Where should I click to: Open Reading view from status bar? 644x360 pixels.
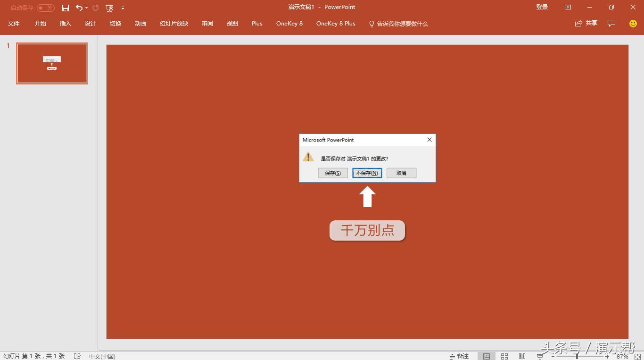[x=522, y=356]
